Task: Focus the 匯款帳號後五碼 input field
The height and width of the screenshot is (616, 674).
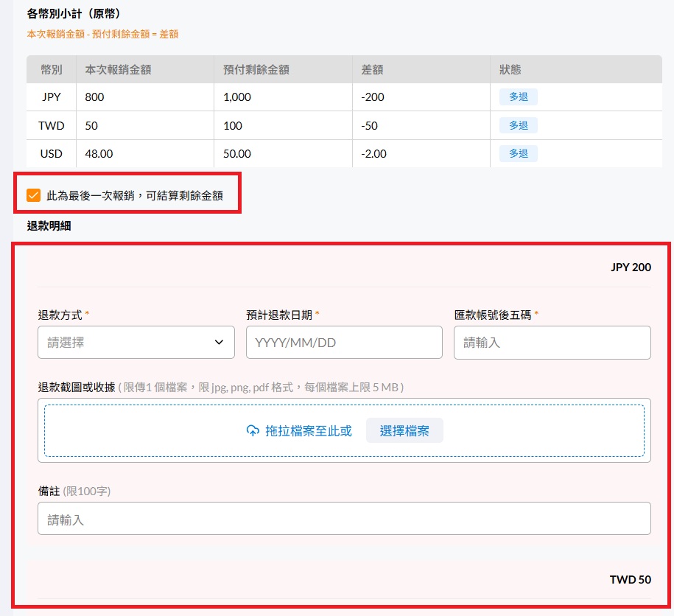Action: pos(552,342)
